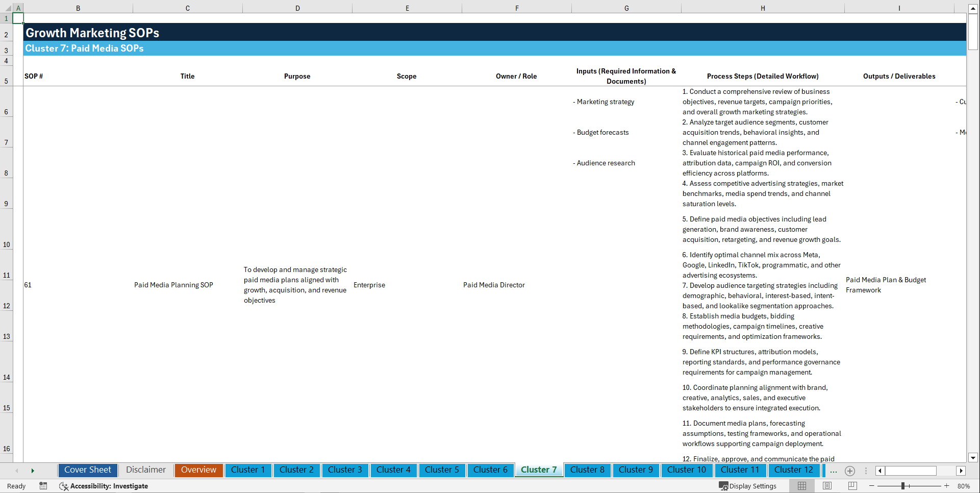
Task: Click the vertical scrollbar thumb
Action: [x=973, y=32]
